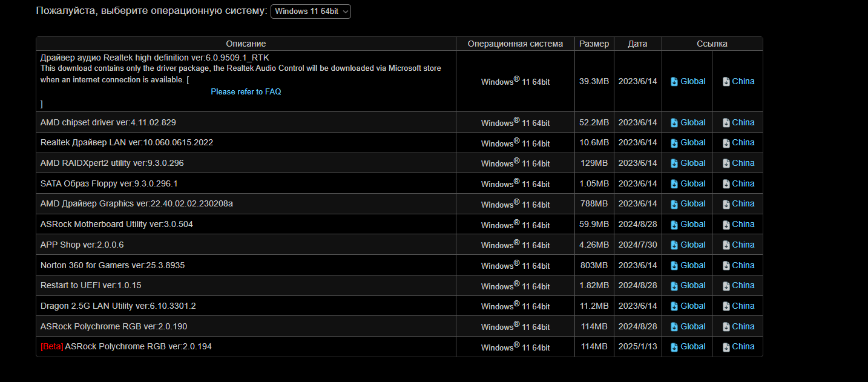Click the China download icon for Beta Polychrome RGB 2.0.194

[x=726, y=347]
